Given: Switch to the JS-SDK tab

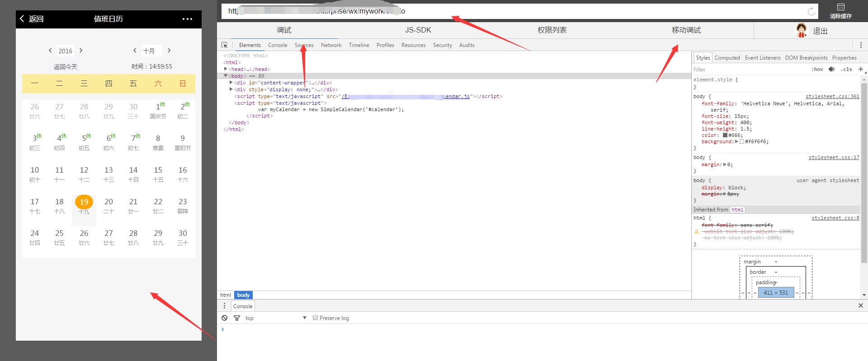Looking at the screenshot, I should [x=418, y=30].
